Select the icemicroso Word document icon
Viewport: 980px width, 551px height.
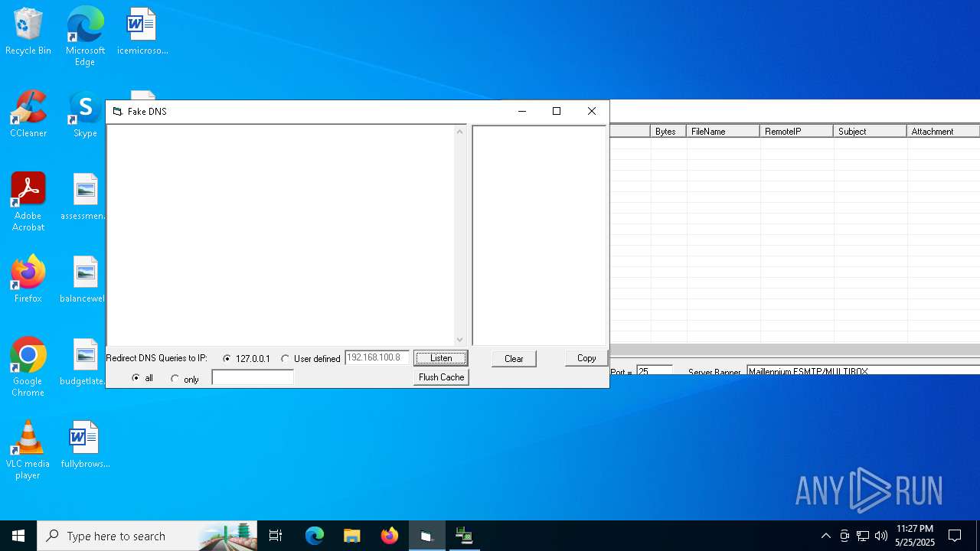click(142, 31)
